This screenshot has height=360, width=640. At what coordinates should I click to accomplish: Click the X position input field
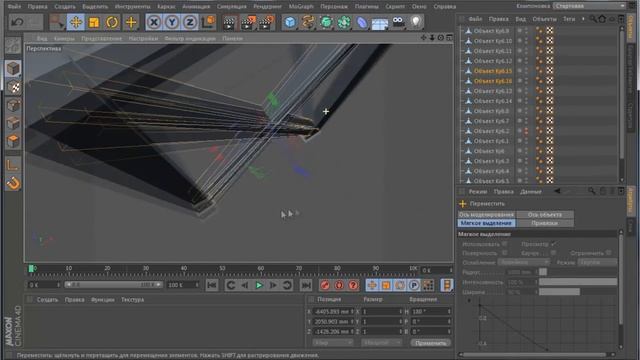pos(332,311)
